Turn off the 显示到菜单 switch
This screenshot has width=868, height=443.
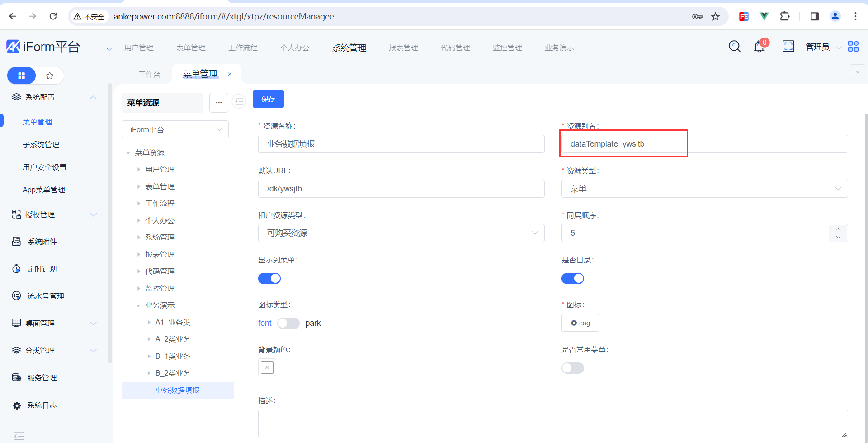269,279
